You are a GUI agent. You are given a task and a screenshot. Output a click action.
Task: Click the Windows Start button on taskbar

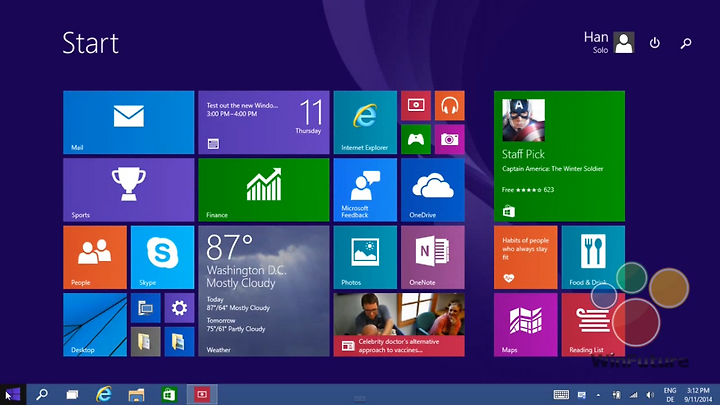point(13,394)
